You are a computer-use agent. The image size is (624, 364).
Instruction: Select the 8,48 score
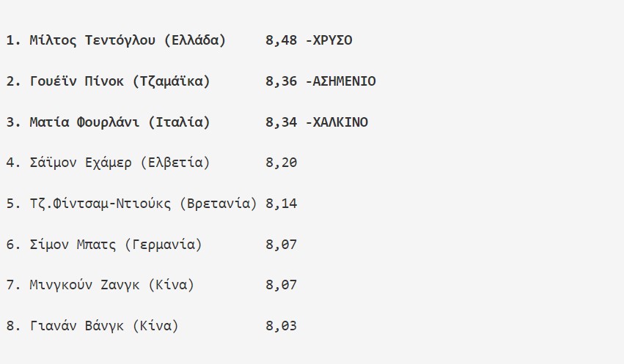281,40
